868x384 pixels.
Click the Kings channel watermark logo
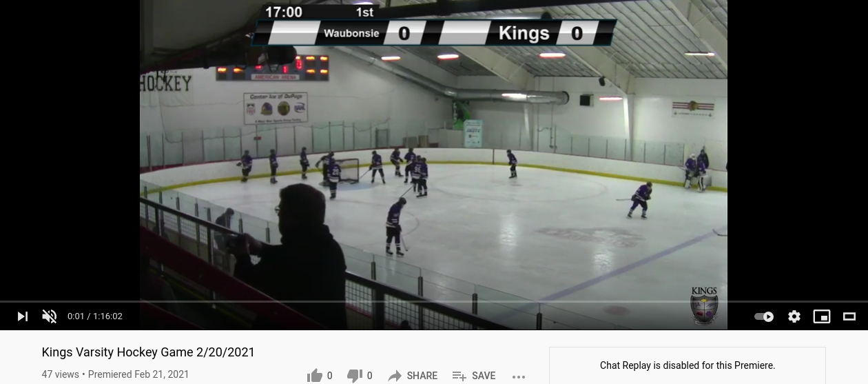point(704,305)
